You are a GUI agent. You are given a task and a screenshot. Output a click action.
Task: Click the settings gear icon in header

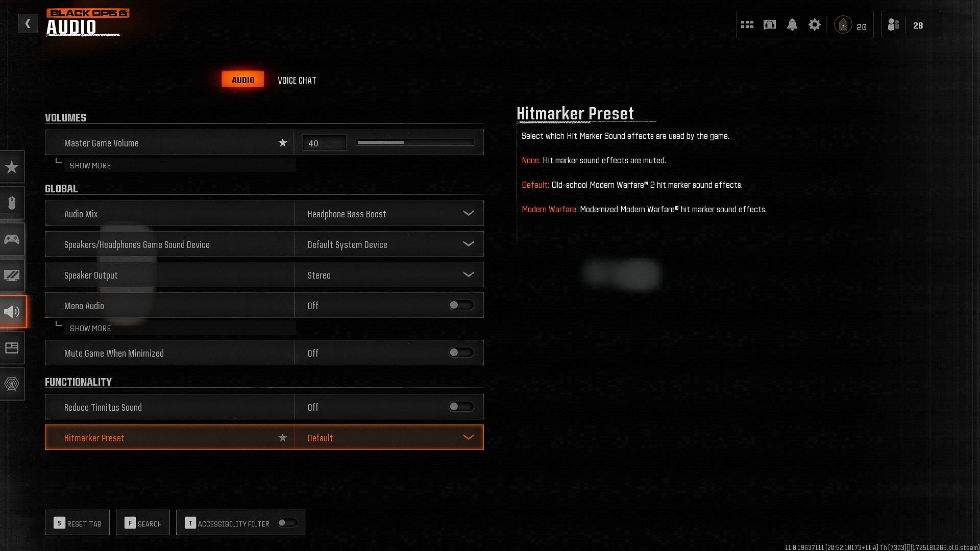[815, 25]
